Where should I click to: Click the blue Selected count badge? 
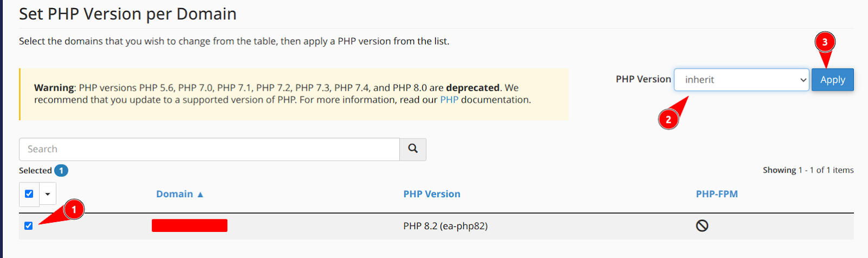point(61,171)
